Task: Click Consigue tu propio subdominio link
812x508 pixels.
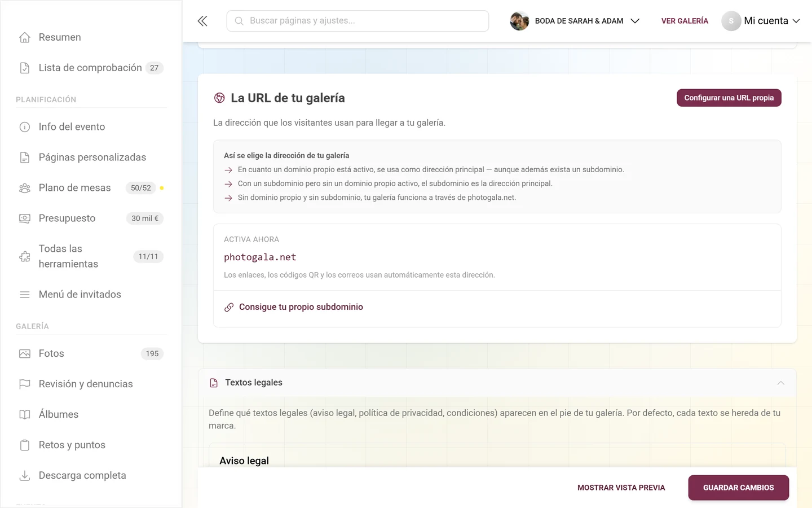Action: (x=301, y=307)
